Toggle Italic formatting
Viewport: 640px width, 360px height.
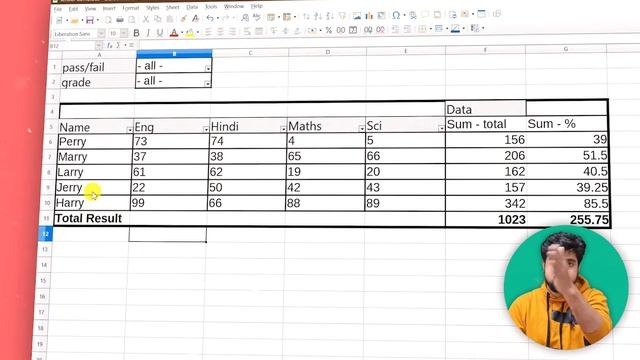[x=148, y=33]
